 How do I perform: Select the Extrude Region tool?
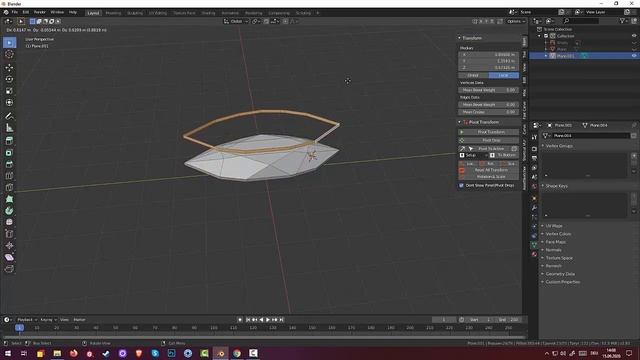point(9,141)
